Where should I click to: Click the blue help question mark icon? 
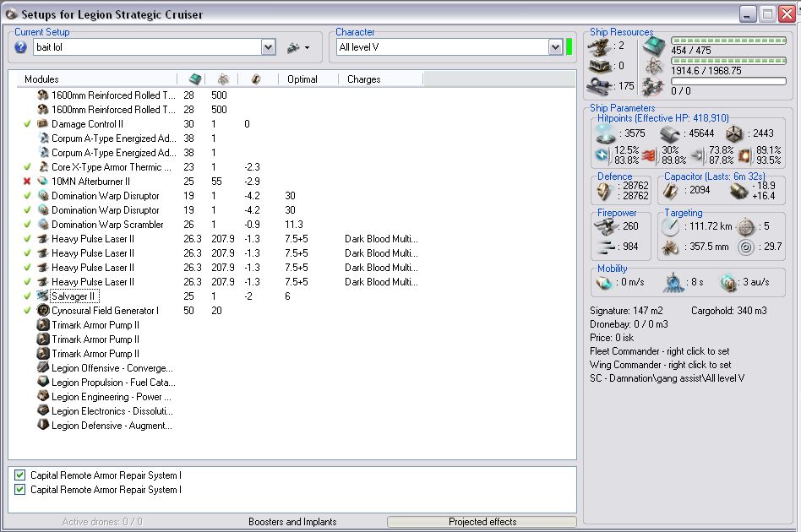click(21, 47)
